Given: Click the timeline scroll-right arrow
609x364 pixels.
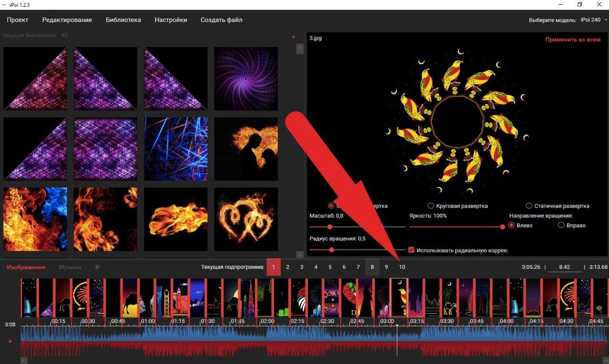Looking at the screenshot, I should pos(605,361).
